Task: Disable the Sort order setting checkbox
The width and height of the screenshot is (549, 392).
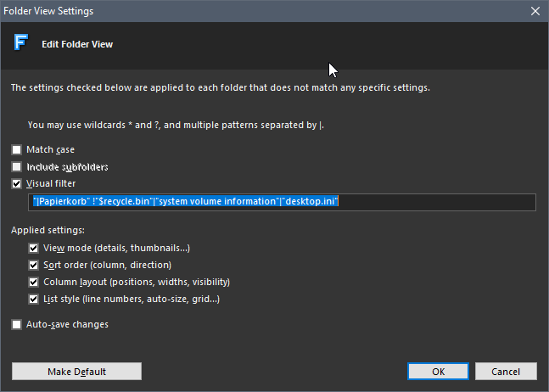Action: 34,265
